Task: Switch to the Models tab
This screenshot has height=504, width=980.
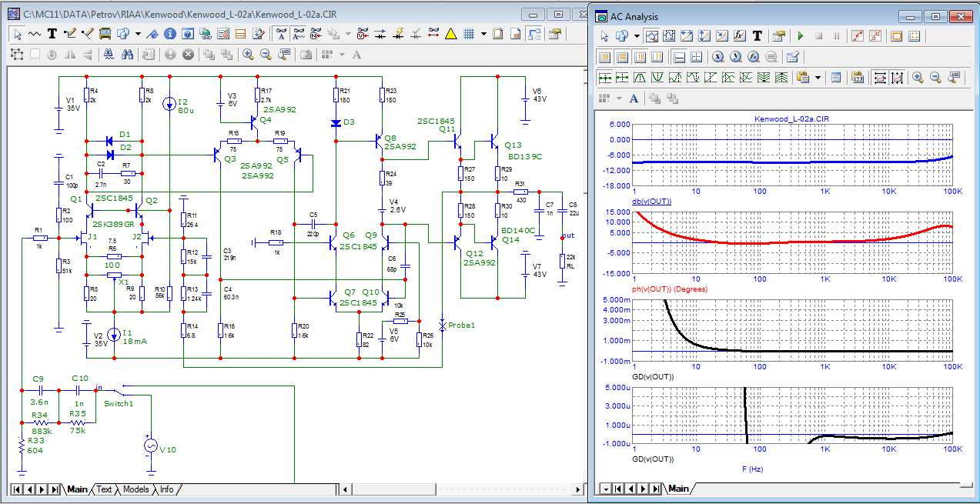Action: [135, 489]
